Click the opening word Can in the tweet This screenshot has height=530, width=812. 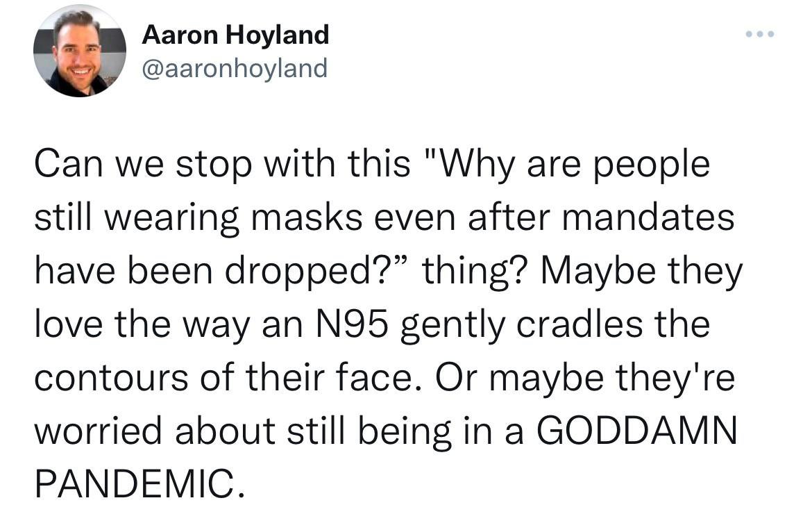(68, 164)
